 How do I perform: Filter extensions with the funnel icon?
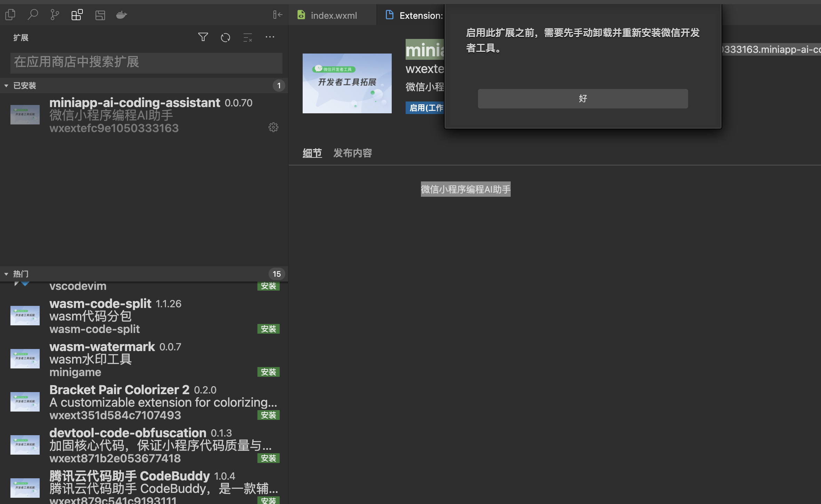click(x=203, y=37)
